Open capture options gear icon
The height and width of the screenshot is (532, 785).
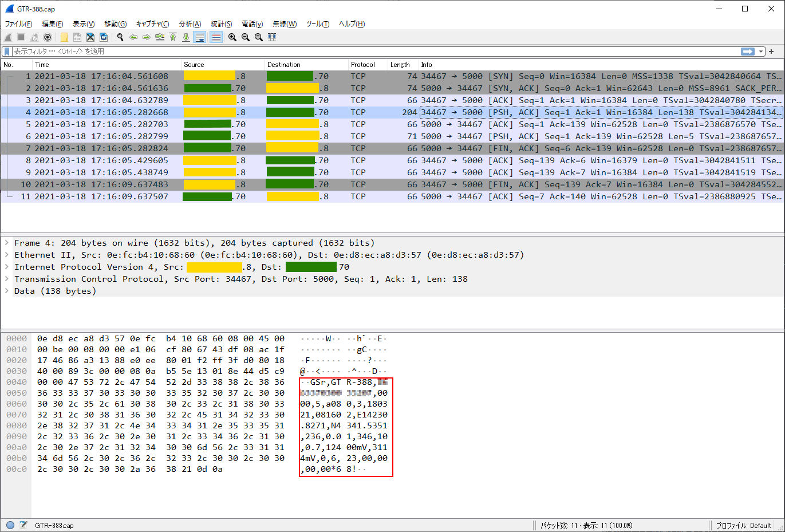coord(48,37)
